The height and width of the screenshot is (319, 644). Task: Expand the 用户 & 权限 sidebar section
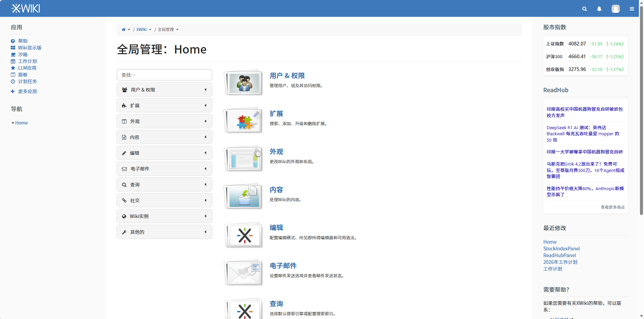pos(164,90)
